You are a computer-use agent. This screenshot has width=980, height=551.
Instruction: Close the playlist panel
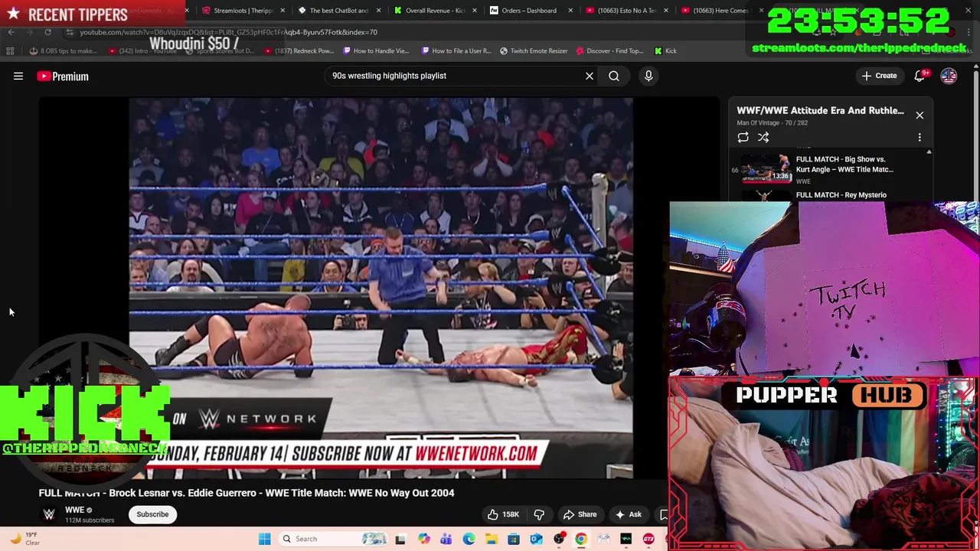920,115
